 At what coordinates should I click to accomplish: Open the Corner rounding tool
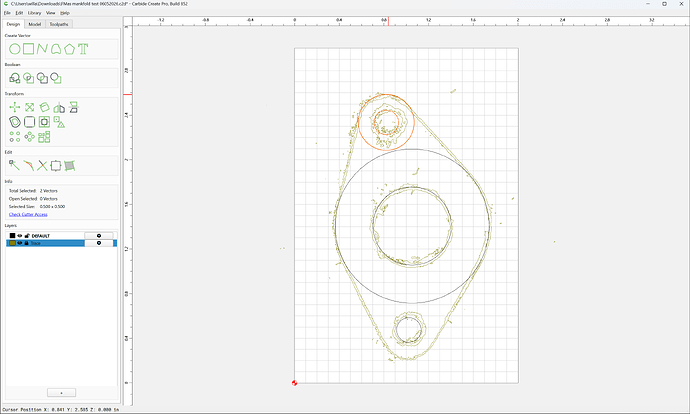click(29, 122)
